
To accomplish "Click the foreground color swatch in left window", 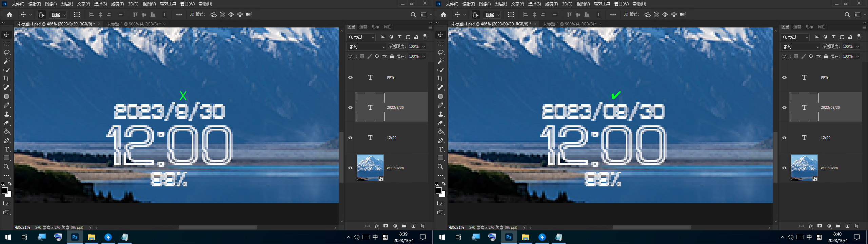I will coord(5,190).
